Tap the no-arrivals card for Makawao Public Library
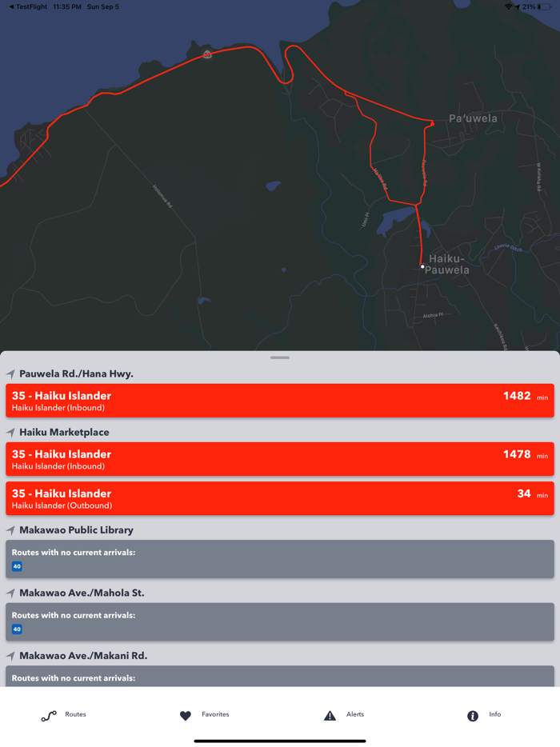 tap(280, 559)
